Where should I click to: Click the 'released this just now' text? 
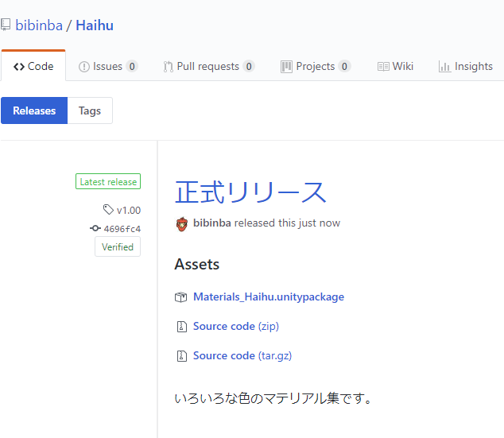pyautogui.click(x=287, y=223)
